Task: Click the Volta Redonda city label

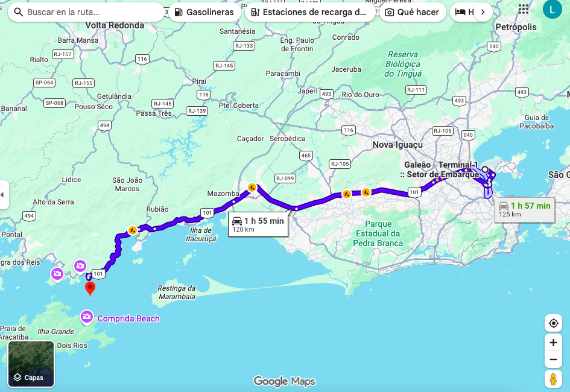Action: (x=115, y=25)
